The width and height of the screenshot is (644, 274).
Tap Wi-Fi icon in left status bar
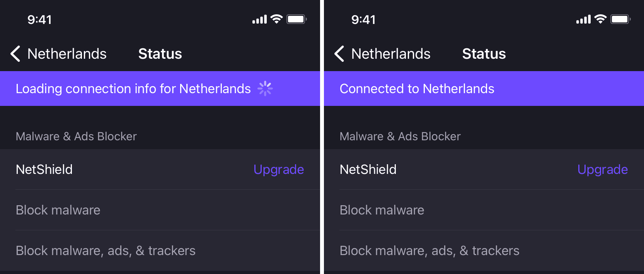coord(277,19)
